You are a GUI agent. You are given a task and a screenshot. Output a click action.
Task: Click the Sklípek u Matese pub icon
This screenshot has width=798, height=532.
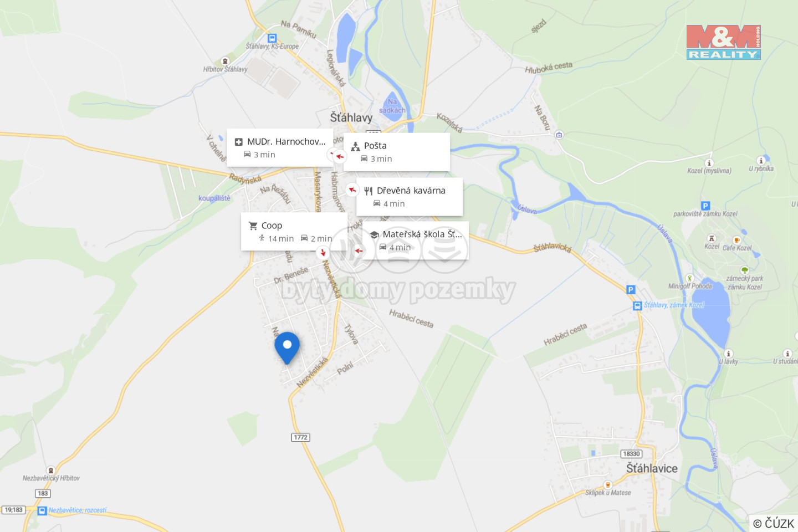[607, 484]
